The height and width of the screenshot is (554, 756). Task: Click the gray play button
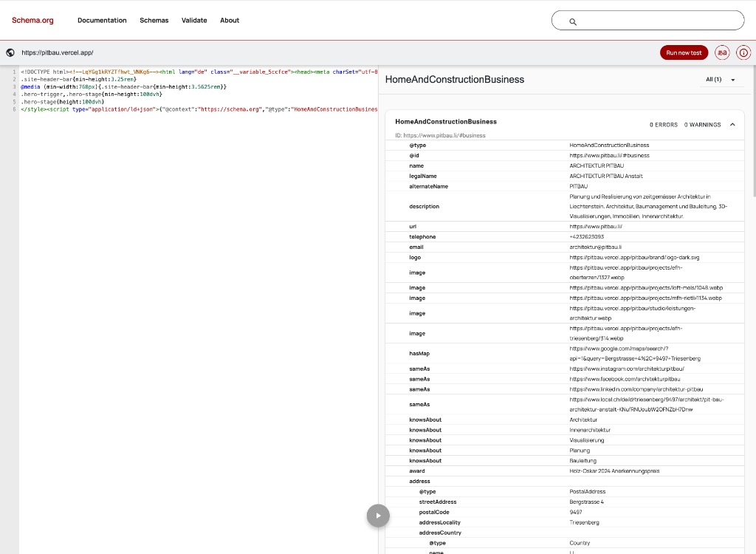[x=378, y=516]
